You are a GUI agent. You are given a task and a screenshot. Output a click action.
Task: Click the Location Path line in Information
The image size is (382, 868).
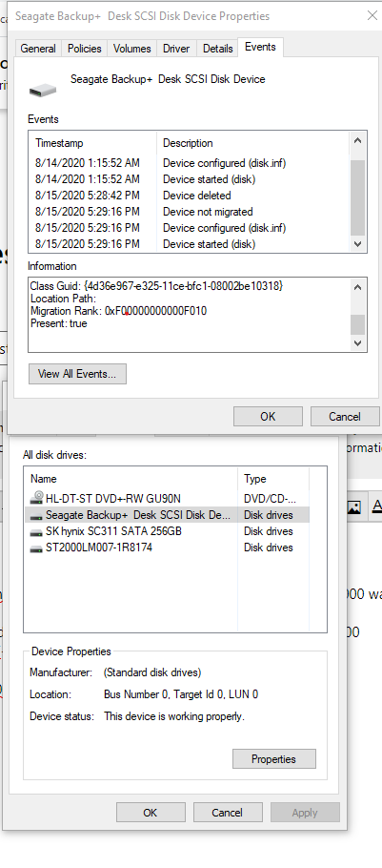point(64,299)
